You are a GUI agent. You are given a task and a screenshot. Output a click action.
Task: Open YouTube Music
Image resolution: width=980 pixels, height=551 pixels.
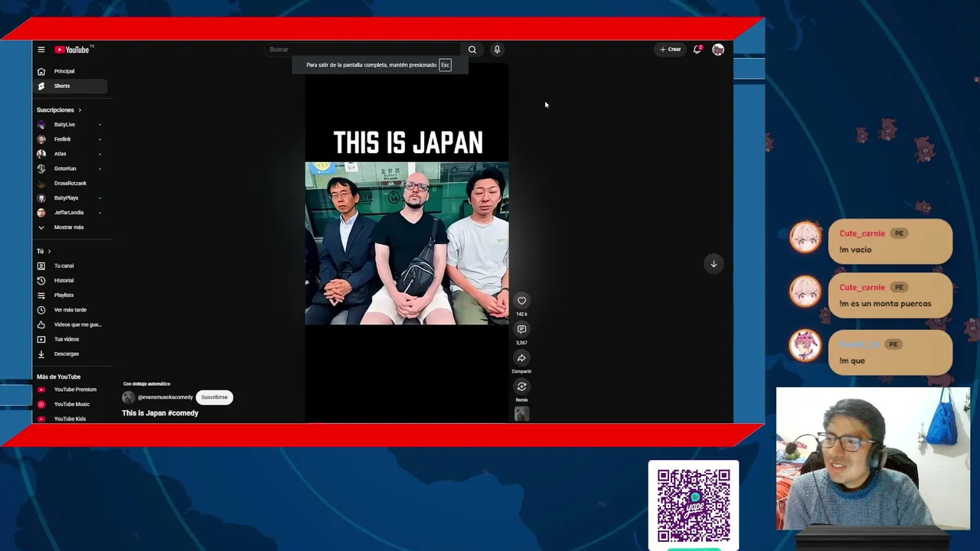click(70, 404)
